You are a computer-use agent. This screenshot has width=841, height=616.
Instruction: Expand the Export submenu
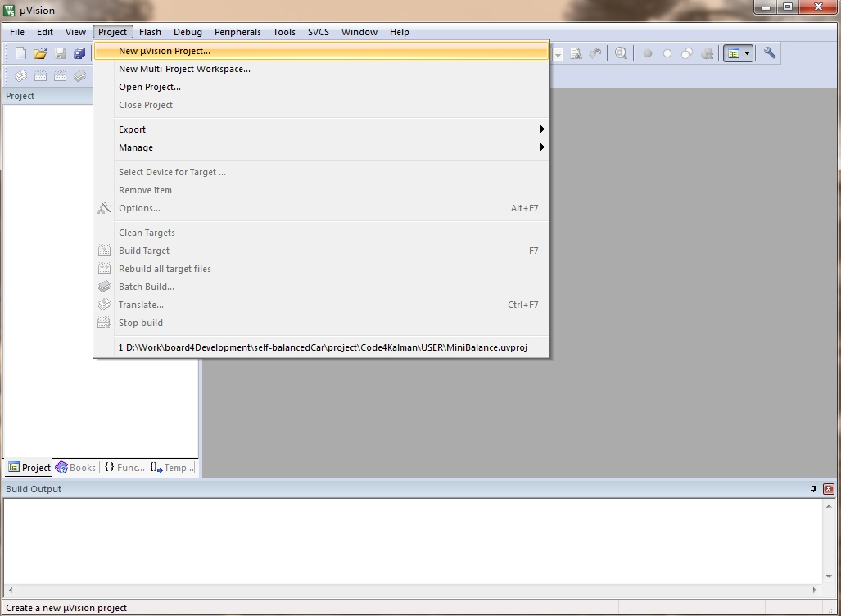tap(321, 129)
